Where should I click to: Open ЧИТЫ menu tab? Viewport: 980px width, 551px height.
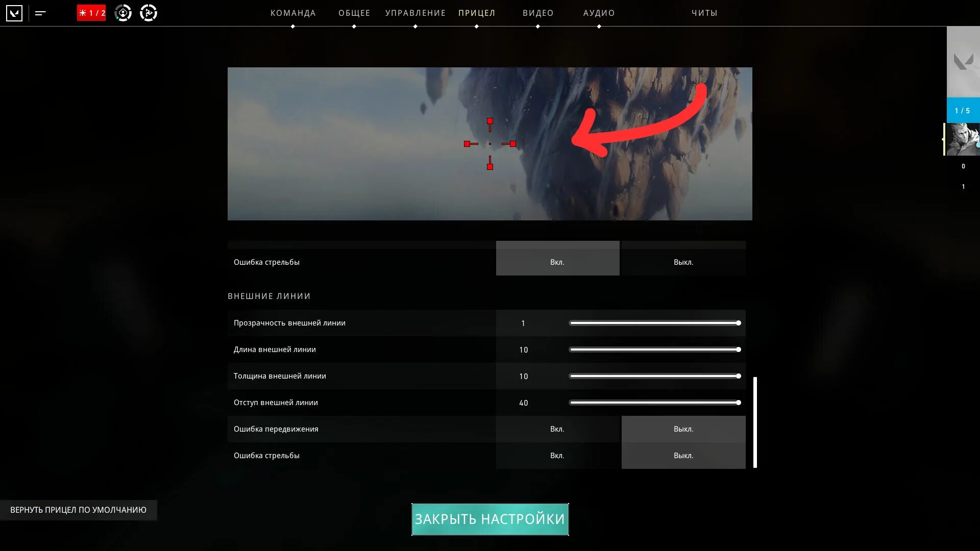(705, 13)
